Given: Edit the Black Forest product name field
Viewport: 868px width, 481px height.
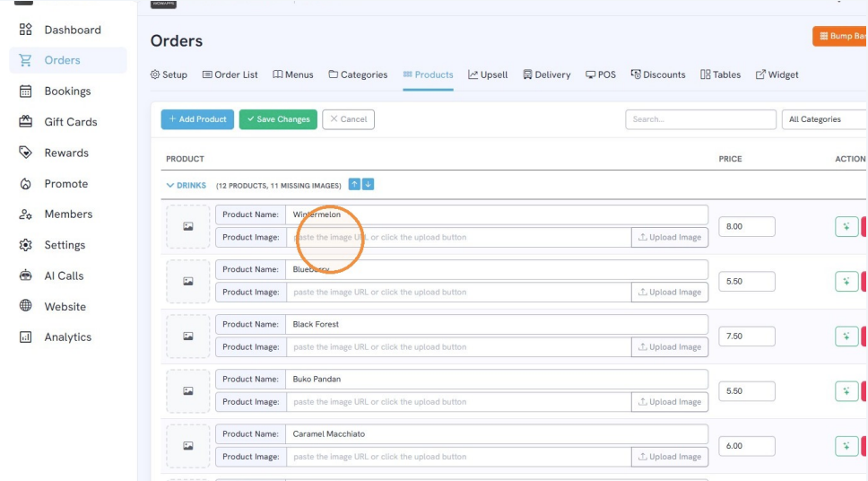Looking at the screenshot, I should coord(497,324).
